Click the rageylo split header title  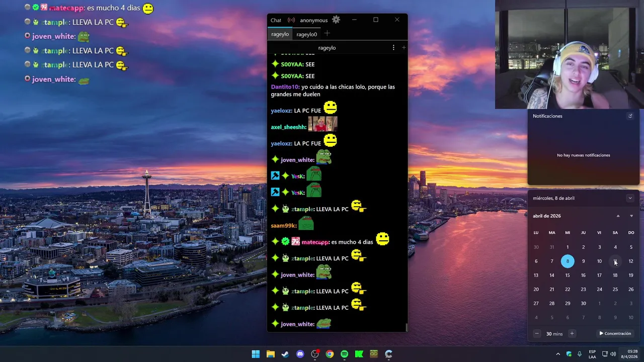(x=327, y=48)
